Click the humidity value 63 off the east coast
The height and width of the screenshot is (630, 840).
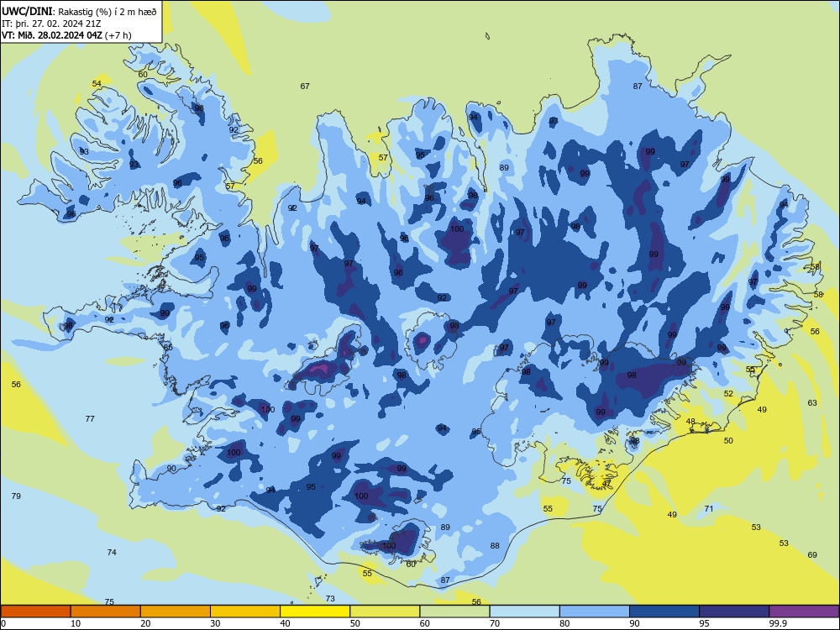[x=812, y=402]
